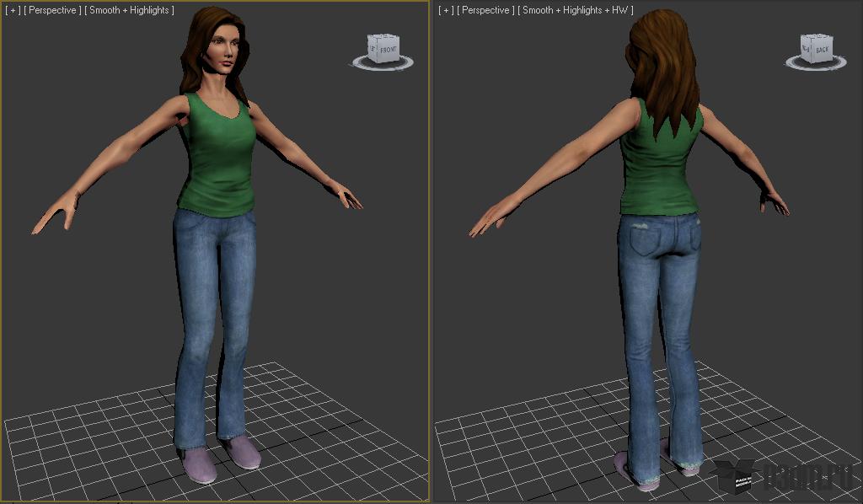The image size is (863, 504).
Task: Open the left viewport's Perspective view menu
Action: coord(52,10)
